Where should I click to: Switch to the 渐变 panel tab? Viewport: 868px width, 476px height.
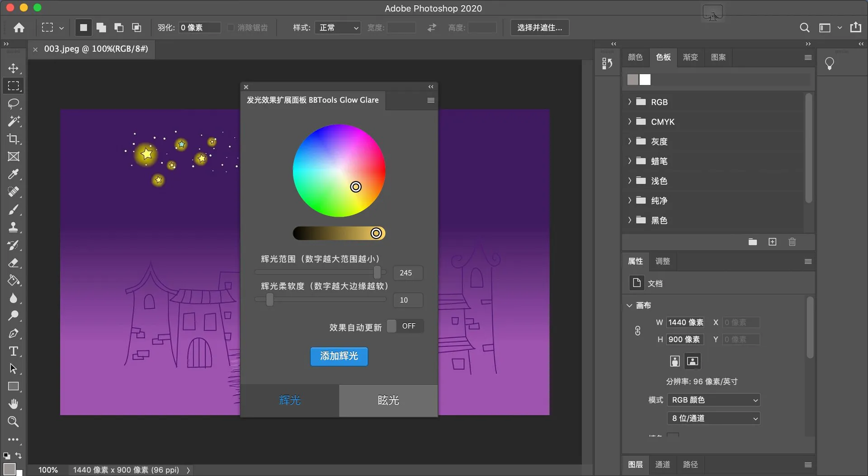pyautogui.click(x=690, y=57)
